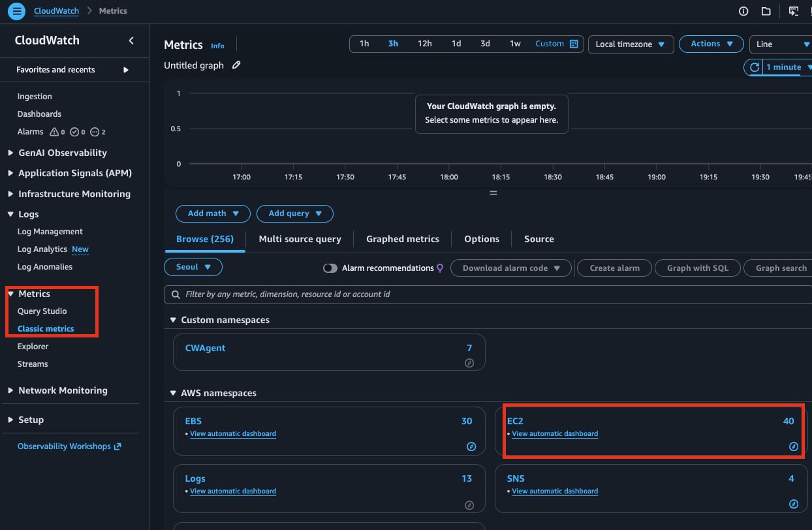The image size is (812, 530).
Task: Focus the metric filter search field
Action: click(x=488, y=294)
